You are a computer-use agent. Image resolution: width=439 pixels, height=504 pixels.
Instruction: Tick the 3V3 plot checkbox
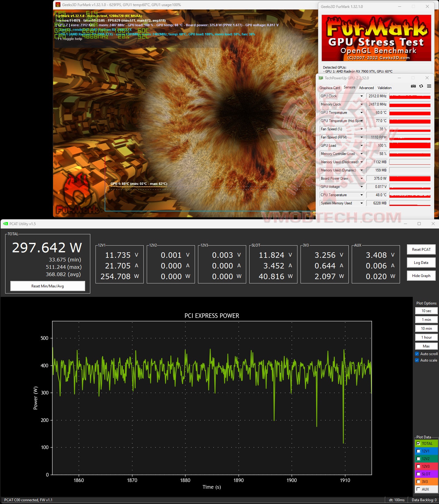pyautogui.click(x=419, y=482)
